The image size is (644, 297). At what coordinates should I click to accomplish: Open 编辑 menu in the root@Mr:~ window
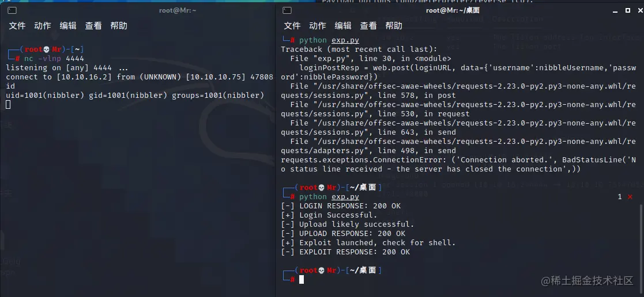[68, 25]
